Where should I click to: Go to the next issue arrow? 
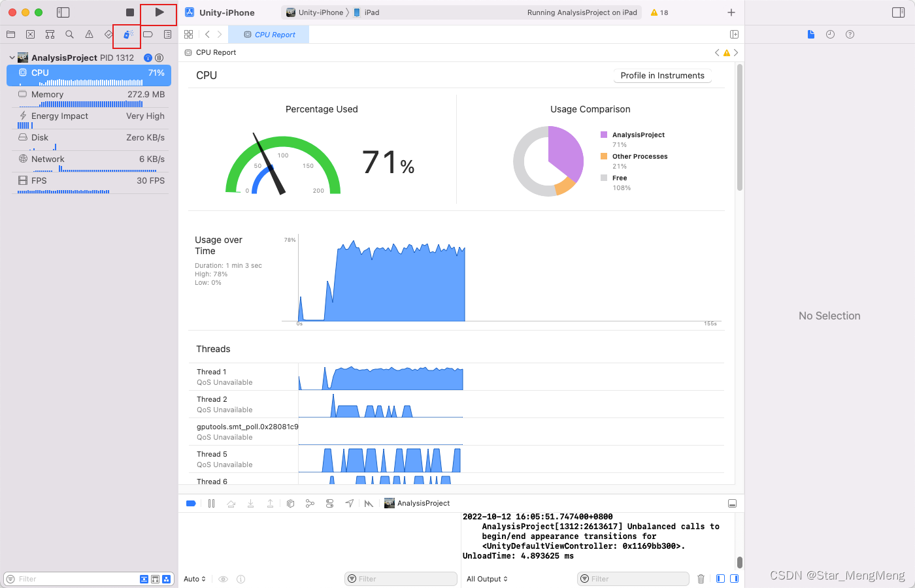click(736, 52)
